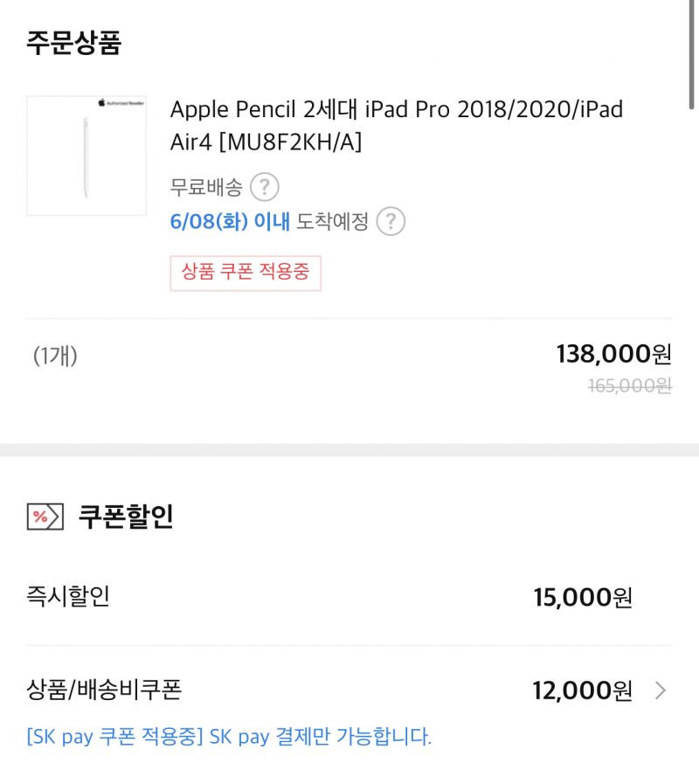Click the 상품 쿠폰 적용중 badge
This screenshot has width=699, height=784.
[x=246, y=273]
